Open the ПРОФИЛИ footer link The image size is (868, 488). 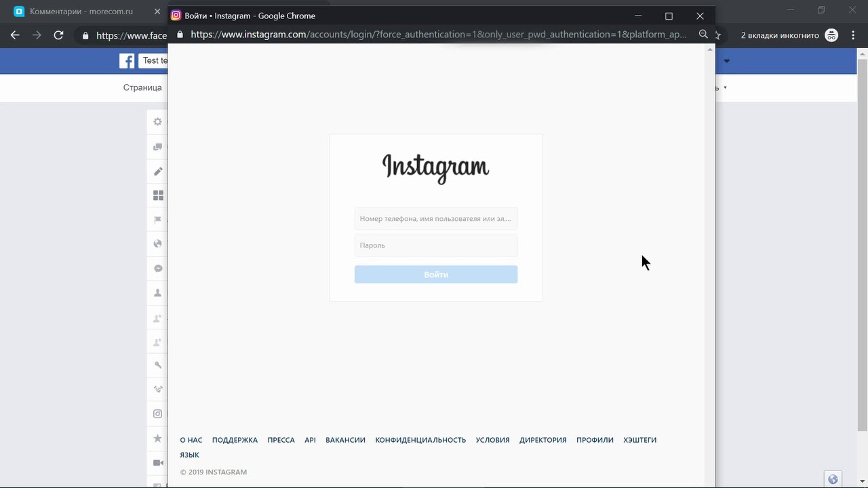pos(595,440)
